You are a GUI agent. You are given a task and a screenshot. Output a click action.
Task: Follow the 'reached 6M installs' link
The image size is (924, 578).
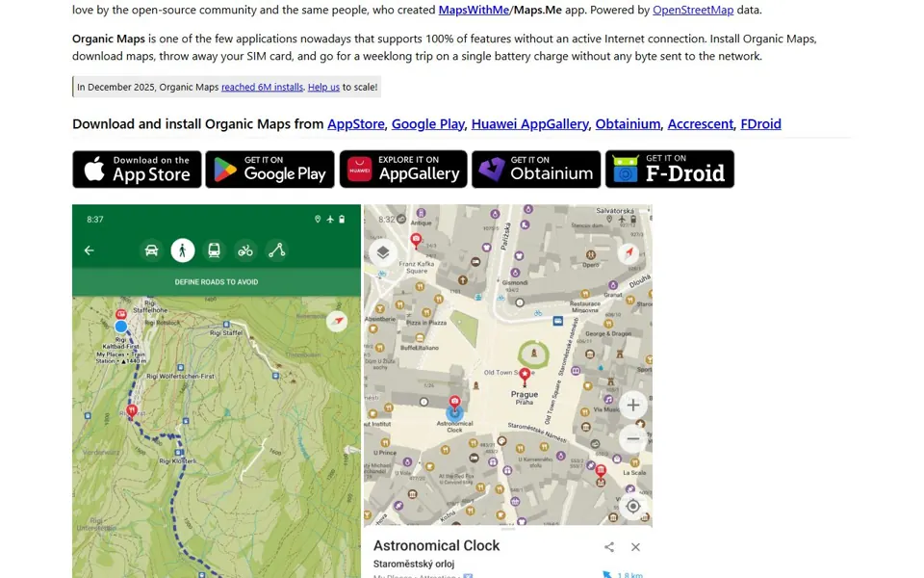262,87
